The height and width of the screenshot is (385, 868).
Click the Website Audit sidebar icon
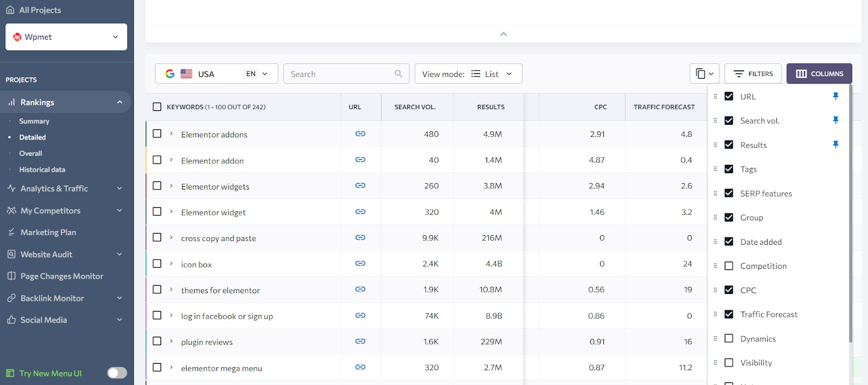click(11, 254)
